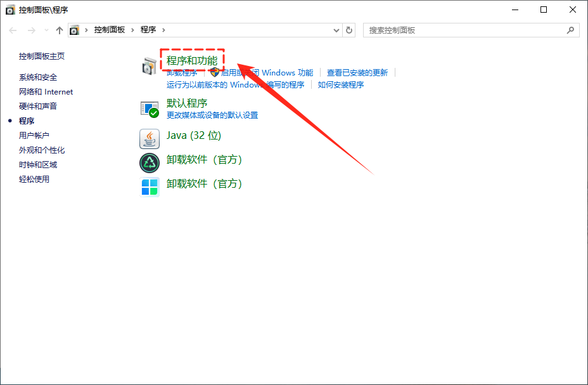Go back using the back arrow
The image size is (588, 385).
pyautogui.click(x=13, y=30)
